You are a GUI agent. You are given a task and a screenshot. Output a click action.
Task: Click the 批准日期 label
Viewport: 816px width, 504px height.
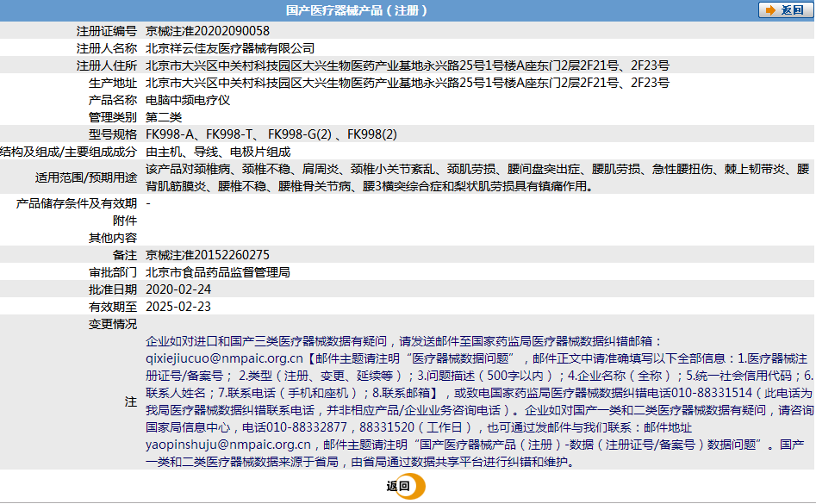point(113,289)
